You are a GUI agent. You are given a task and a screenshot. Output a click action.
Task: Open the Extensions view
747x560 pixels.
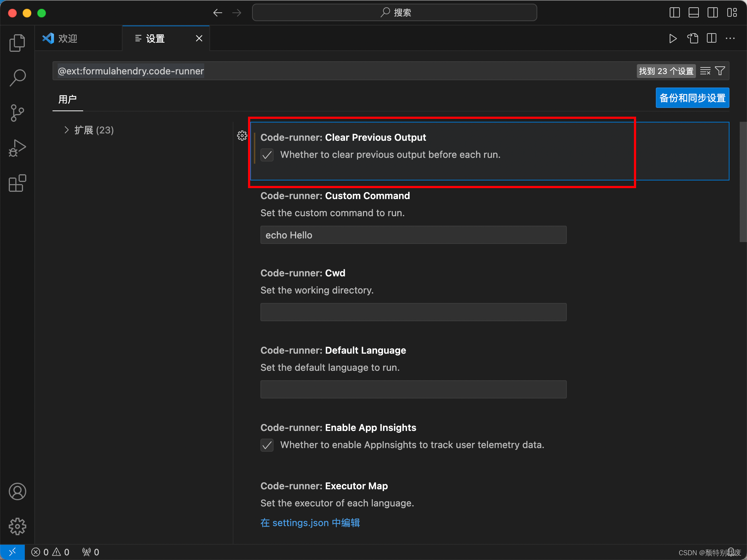17,183
